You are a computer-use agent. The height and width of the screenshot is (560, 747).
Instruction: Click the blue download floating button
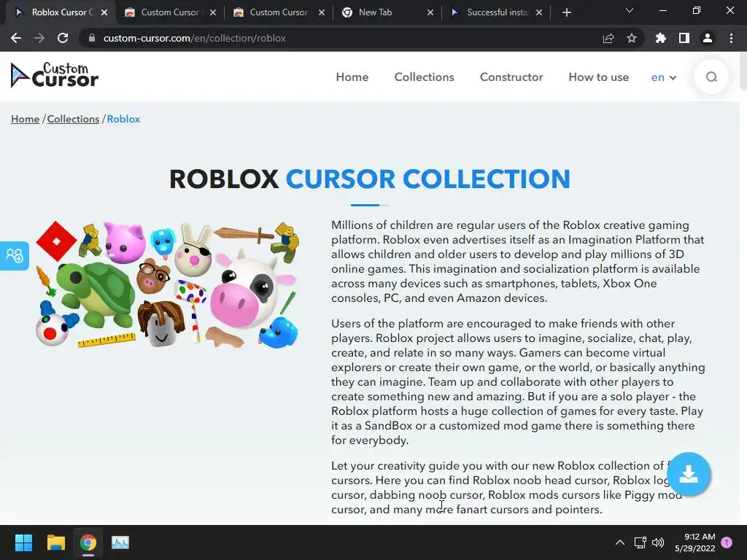click(689, 474)
